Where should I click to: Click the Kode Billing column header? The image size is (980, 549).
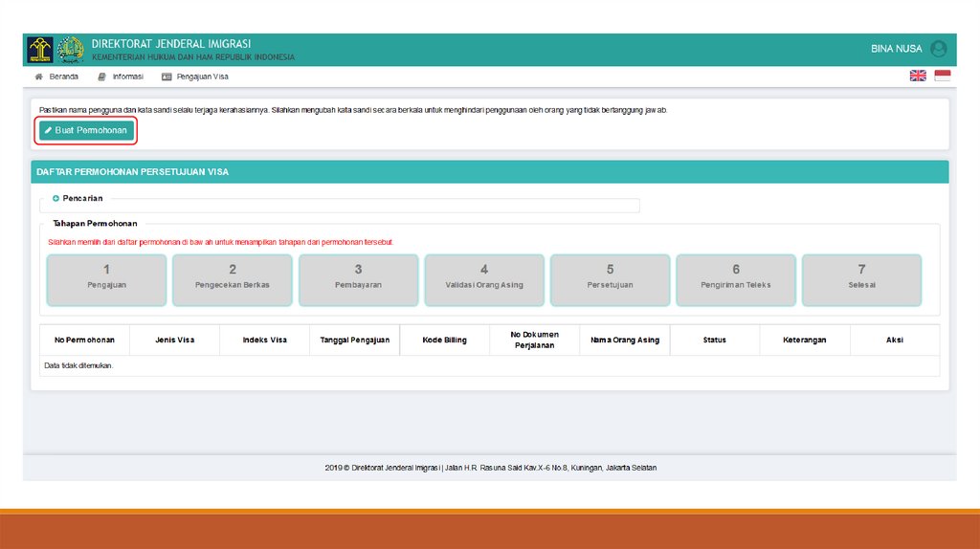pyautogui.click(x=444, y=340)
